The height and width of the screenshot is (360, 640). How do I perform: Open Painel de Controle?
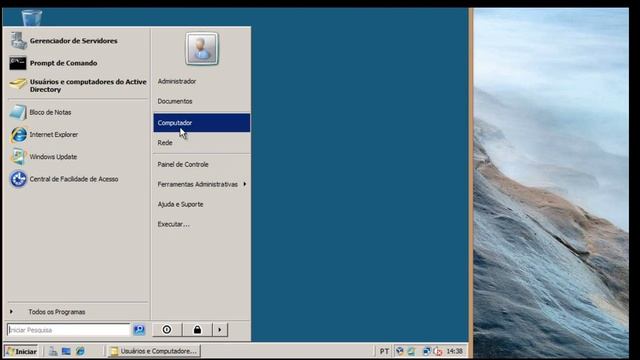(183, 164)
